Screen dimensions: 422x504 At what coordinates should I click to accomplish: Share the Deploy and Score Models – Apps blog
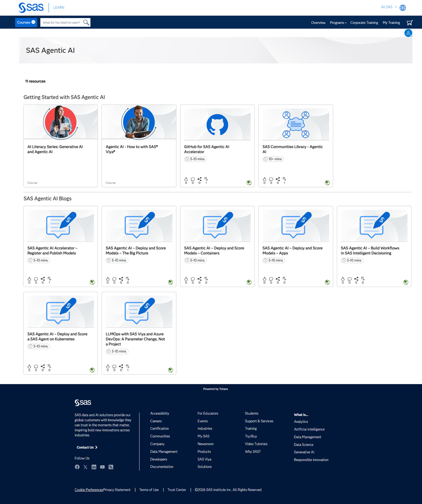click(278, 279)
